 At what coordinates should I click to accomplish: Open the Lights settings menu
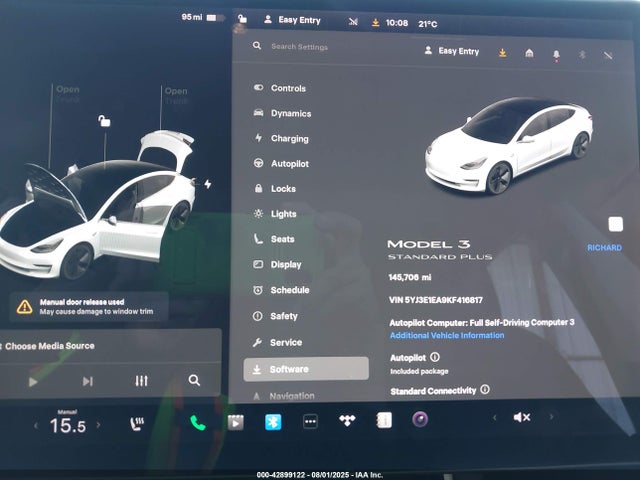pos(275,213)
